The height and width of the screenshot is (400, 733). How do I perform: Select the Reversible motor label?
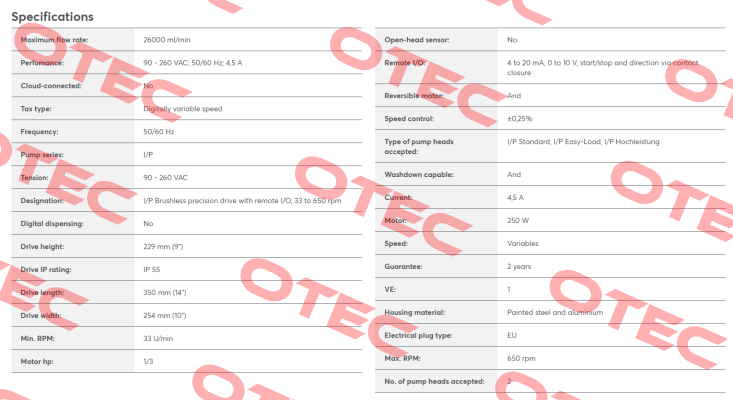click(x=414, y=96)
